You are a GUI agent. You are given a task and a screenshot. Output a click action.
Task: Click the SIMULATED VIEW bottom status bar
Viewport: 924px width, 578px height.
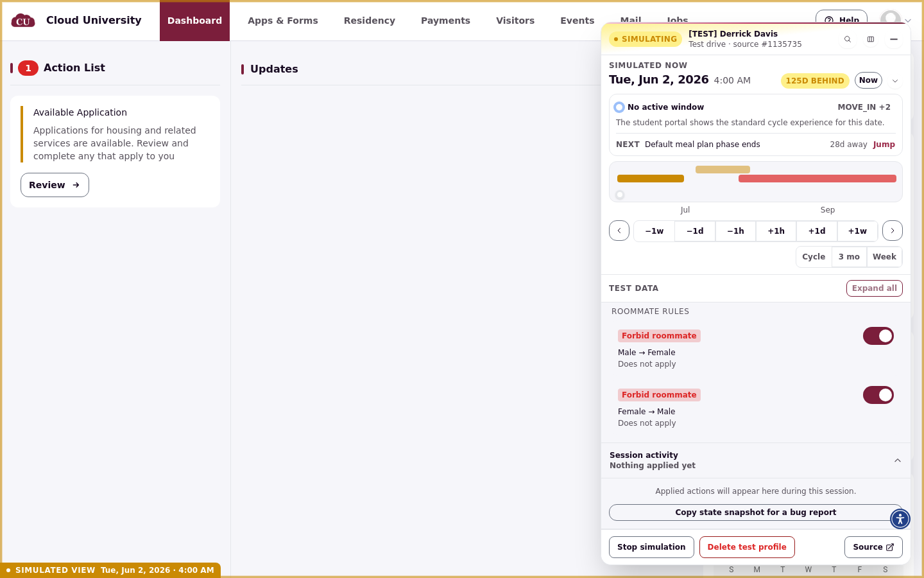click(110, 570)
